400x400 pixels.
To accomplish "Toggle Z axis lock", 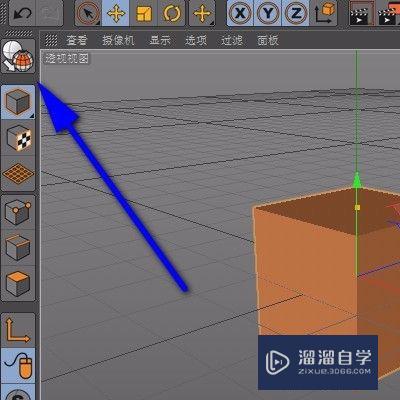I will click(295, 13).
